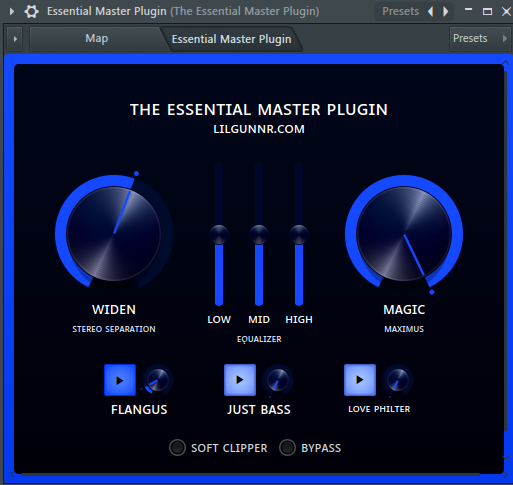Enable the SOFT CLIPPER radio button
Viewport: 513px width, 485px height.
pos(177,447)
